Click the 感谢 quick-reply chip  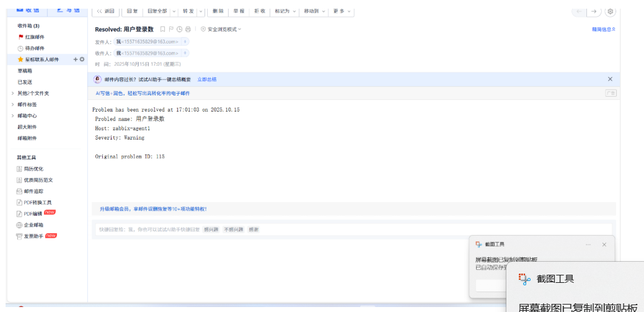254,230
